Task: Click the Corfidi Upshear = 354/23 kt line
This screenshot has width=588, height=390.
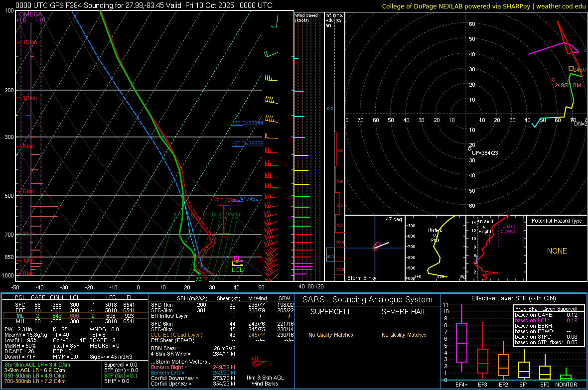Action: click(193, 384)
